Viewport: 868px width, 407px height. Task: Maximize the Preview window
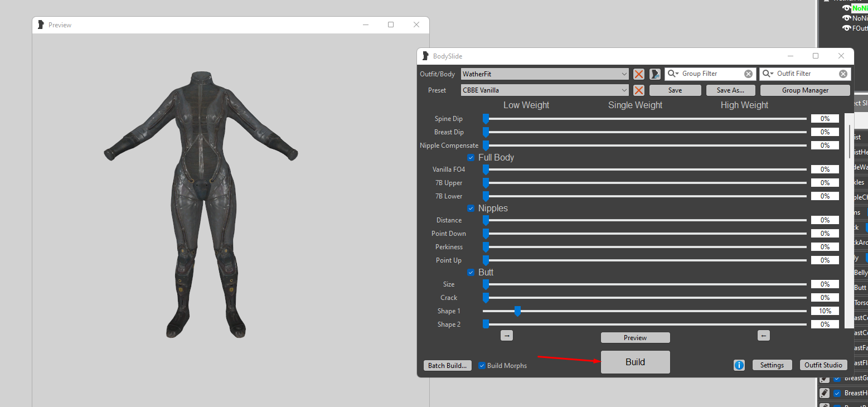[x=391, y=25]
